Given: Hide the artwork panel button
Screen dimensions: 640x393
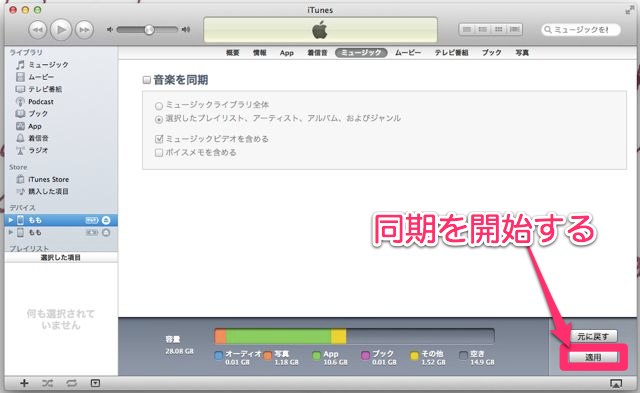Looking at the screenshot, I should click(95, 383).
